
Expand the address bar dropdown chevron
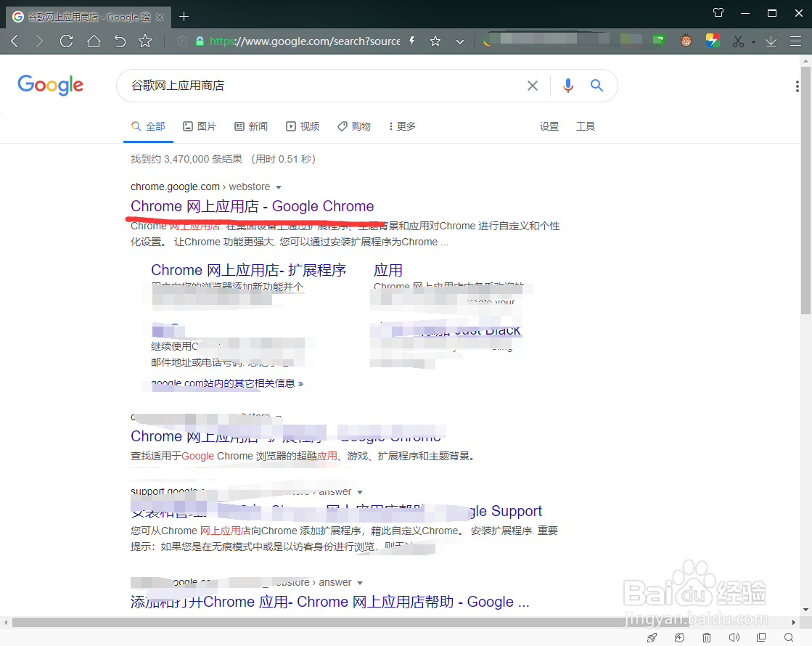(460, 41)
